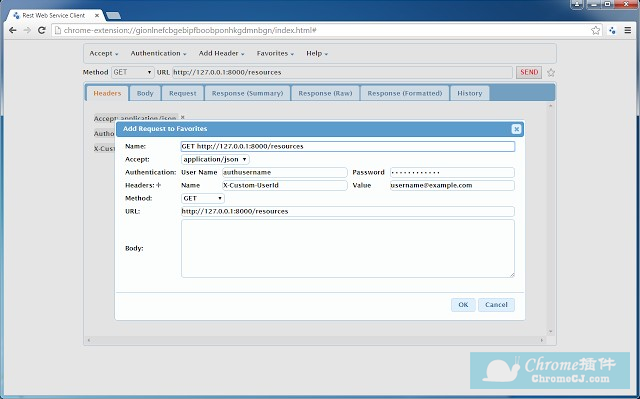640x399 pixels.
Task: Click the header Name field X-Custom-UserId
Action: coord(284,185)
